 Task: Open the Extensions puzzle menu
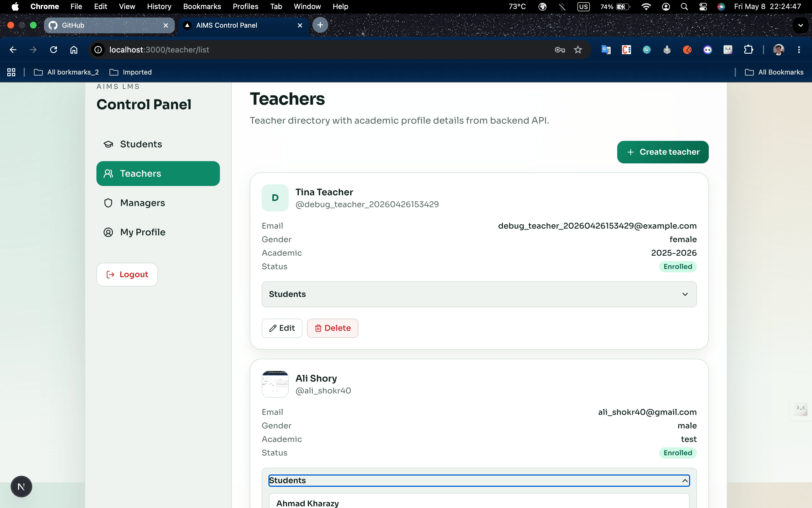[748, 50]
